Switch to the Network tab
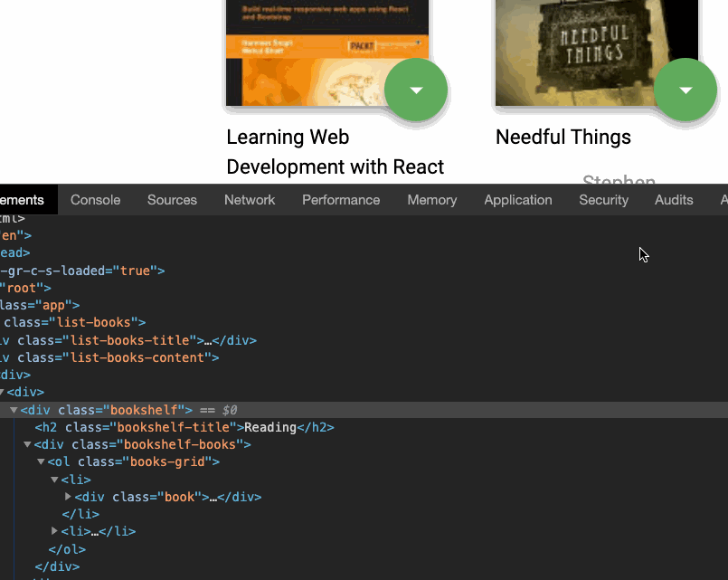 click(x=250, y=200)
